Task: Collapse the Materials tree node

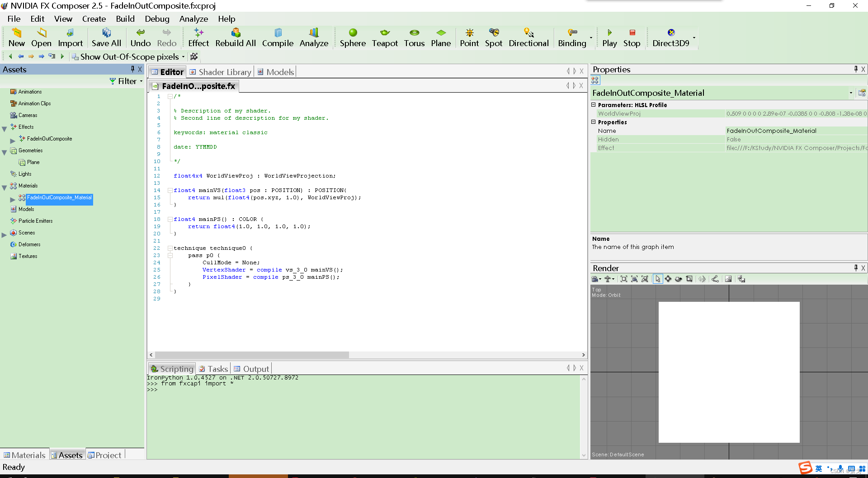Action: [4, 185]
